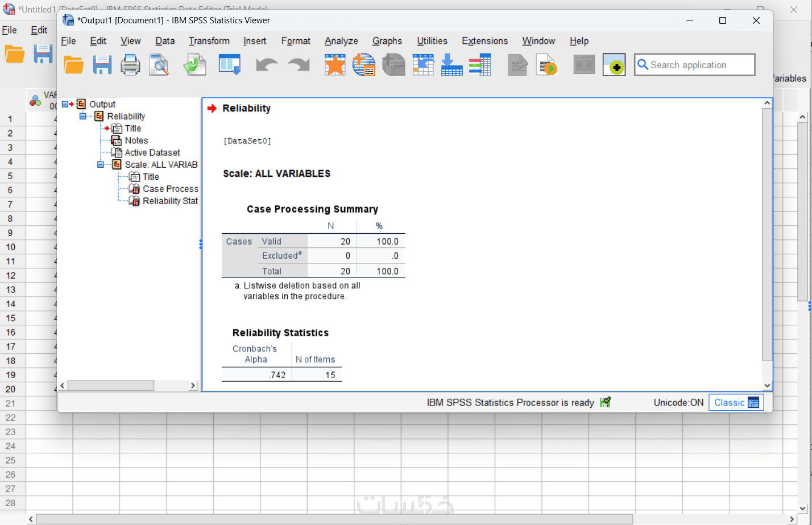Select row 25 header in the Data Editor

tap(11, 460)
